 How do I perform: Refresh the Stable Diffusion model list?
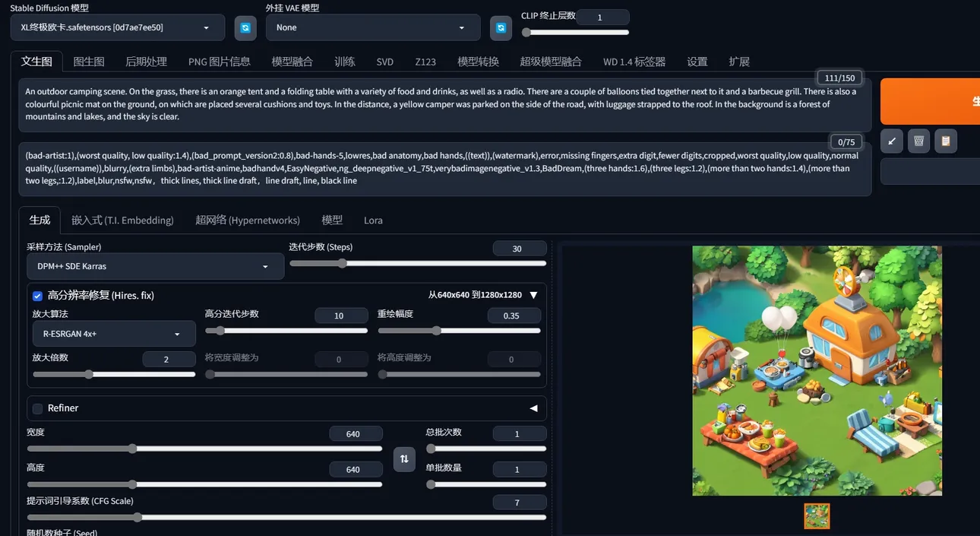tap(245, 28)
